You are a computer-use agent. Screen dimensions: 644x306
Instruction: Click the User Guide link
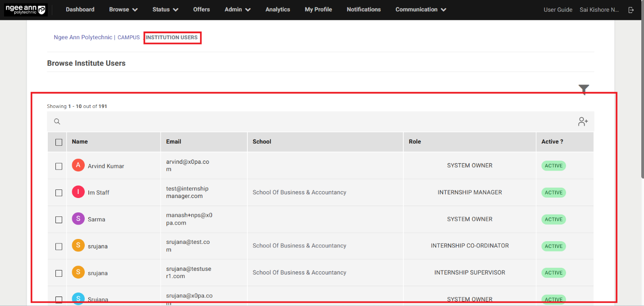[x=557, y=9]
